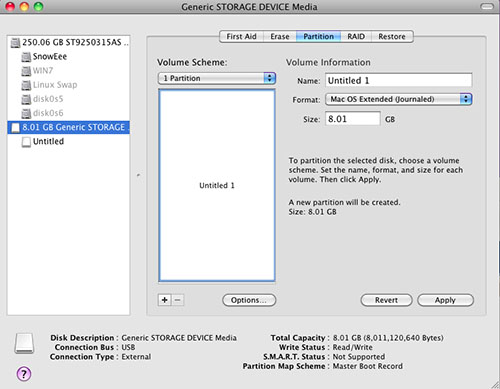
Task: Open the Format dropdown menu
Action: (399, 99)
